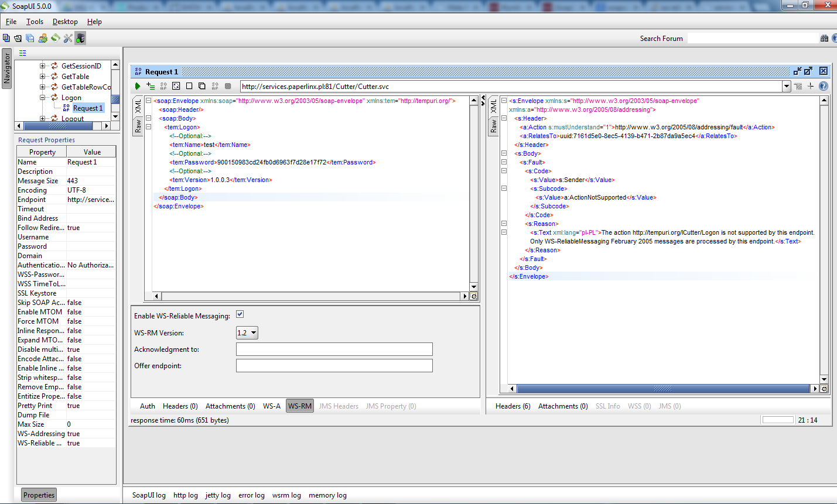Collapse the s:Fault node in response XML
This screenshot has height=504, width=837.
504,162
